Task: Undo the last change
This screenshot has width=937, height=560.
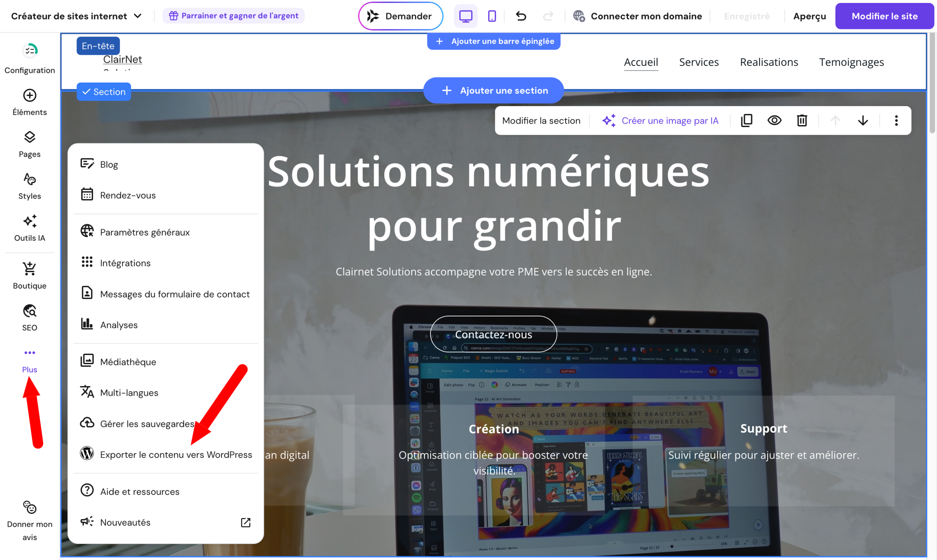Action: (x=521, y=16)
